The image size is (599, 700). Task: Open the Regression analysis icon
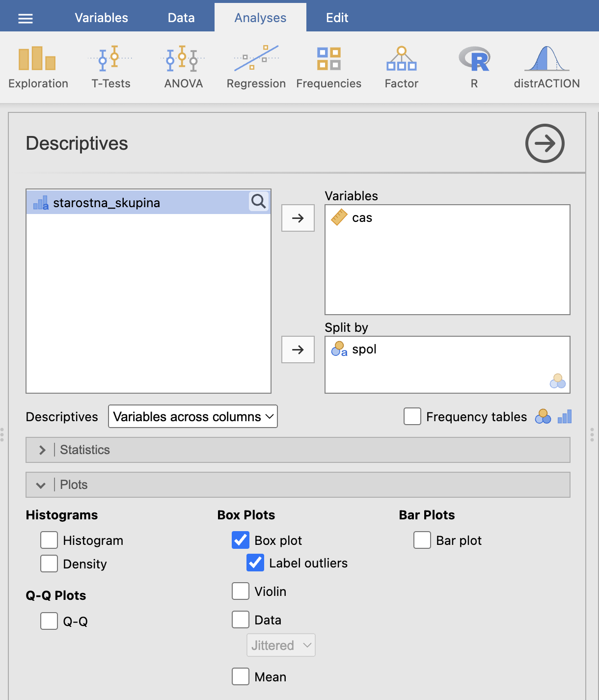pos(256,67)
